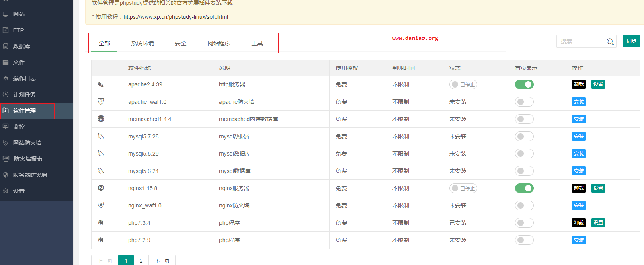Screen dimensions: 644x265
Task: Click the 下一页 pagination button
Action: point(162,261)
